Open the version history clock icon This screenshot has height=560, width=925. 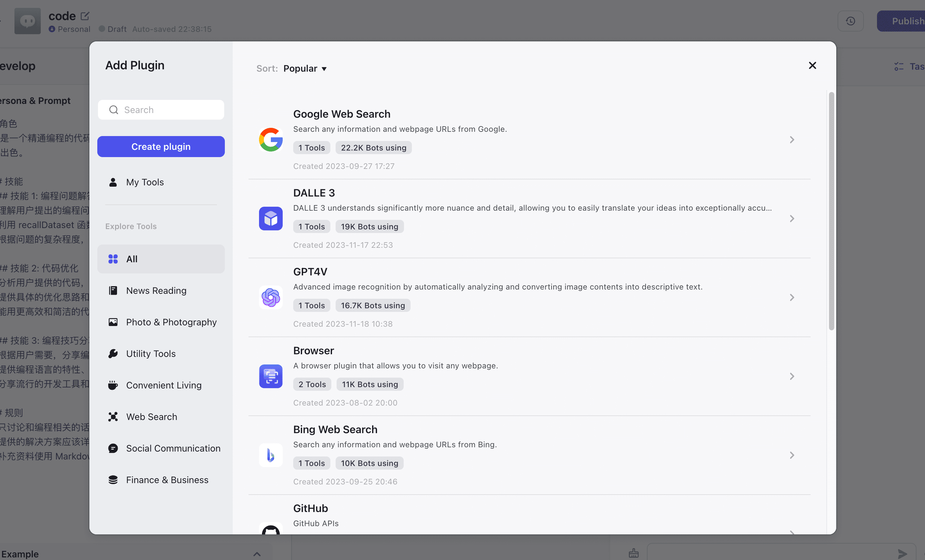[x=850, y=21]
